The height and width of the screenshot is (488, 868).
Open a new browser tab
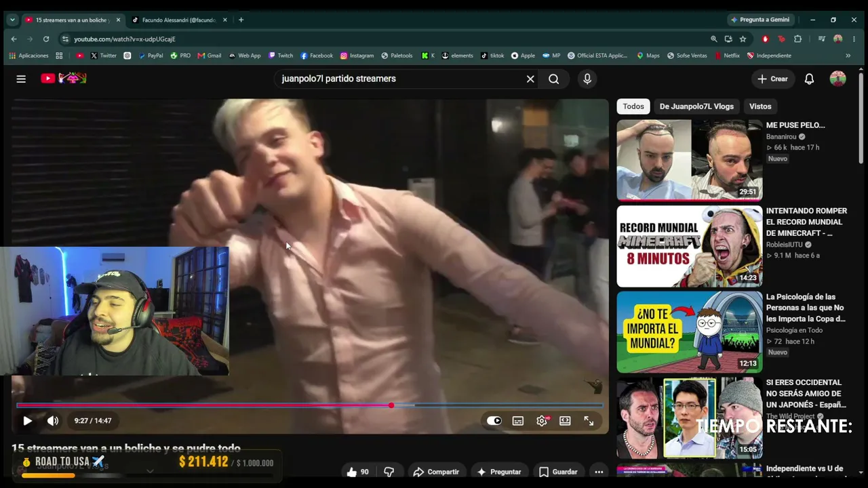(x=241, y=20)
